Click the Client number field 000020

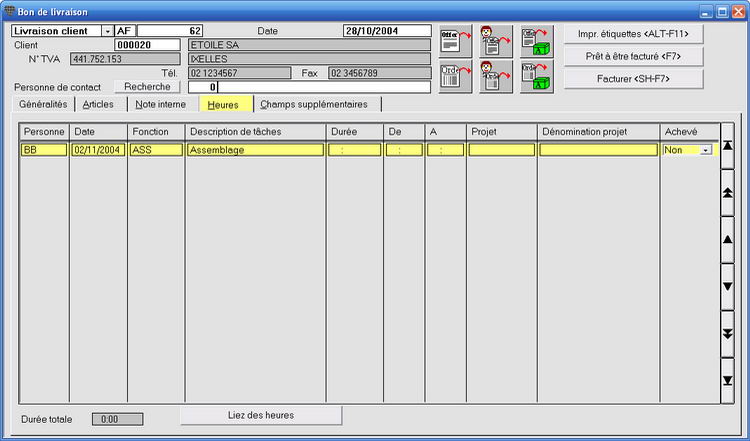pos(147,45)
